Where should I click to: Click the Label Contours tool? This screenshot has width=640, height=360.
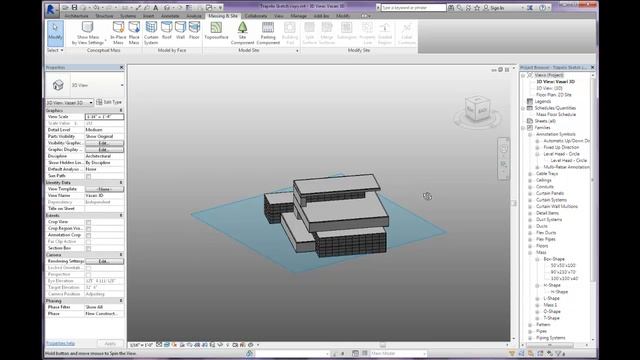point(407,33)
